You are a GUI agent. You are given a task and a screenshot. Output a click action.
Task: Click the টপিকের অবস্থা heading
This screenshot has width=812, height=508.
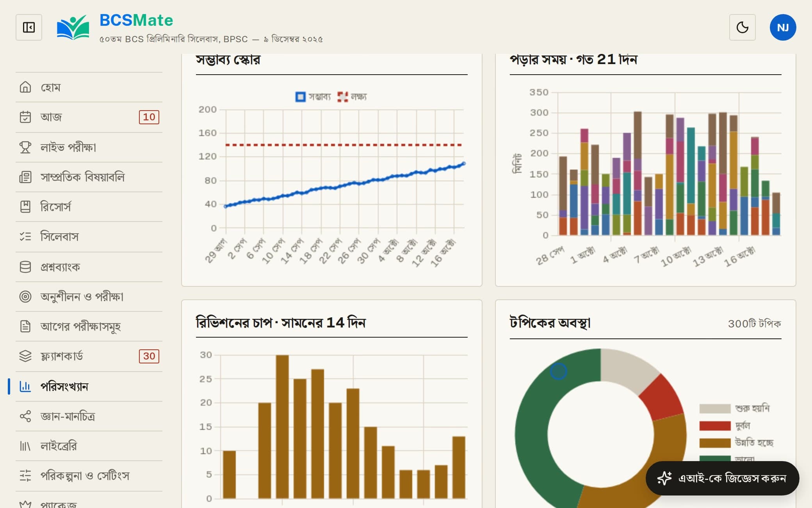[x=550, y=323]
